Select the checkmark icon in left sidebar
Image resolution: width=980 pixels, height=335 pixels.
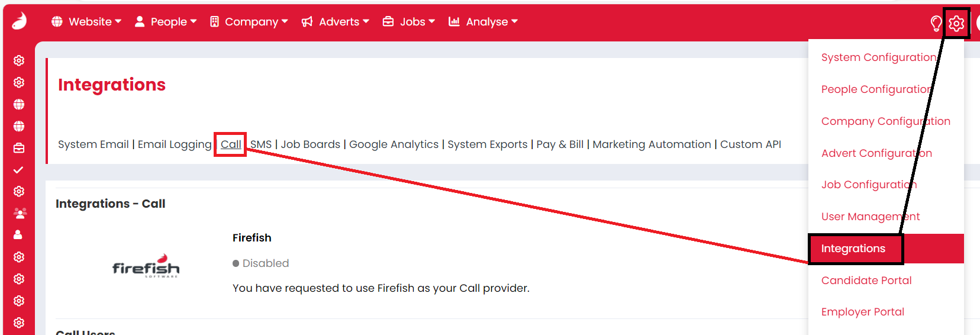point(19,170)
